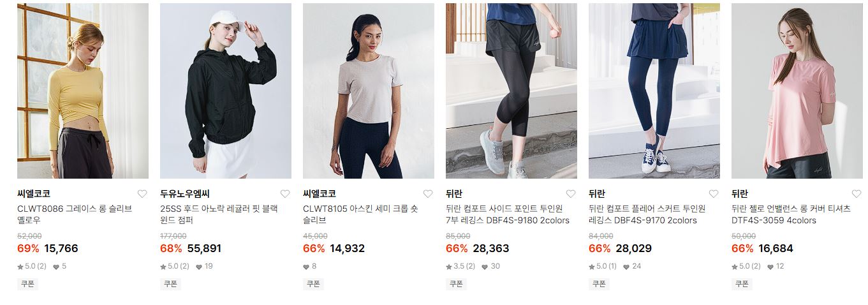The image size is (868, 305).
Task: Open 뒤란 젤로 언밸런스 롱 커버 티셔츠 title
Action: tap(790, 214)
